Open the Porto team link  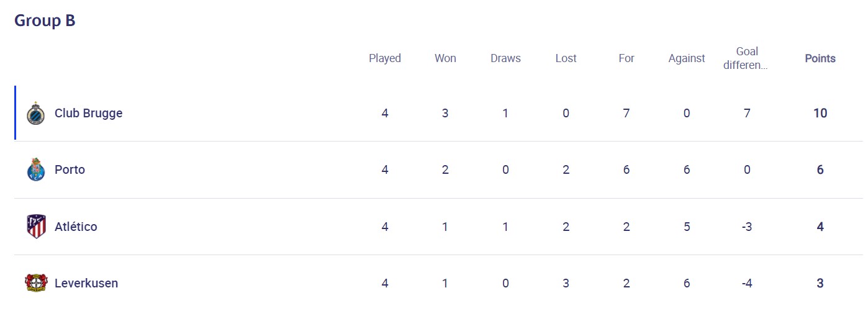pos(70,170)
